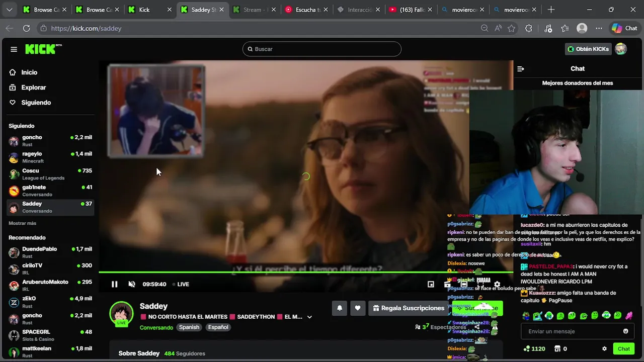
Task: Open Copilot Chat in the browser
Action: pyautogui.click(x=624, y=29)
